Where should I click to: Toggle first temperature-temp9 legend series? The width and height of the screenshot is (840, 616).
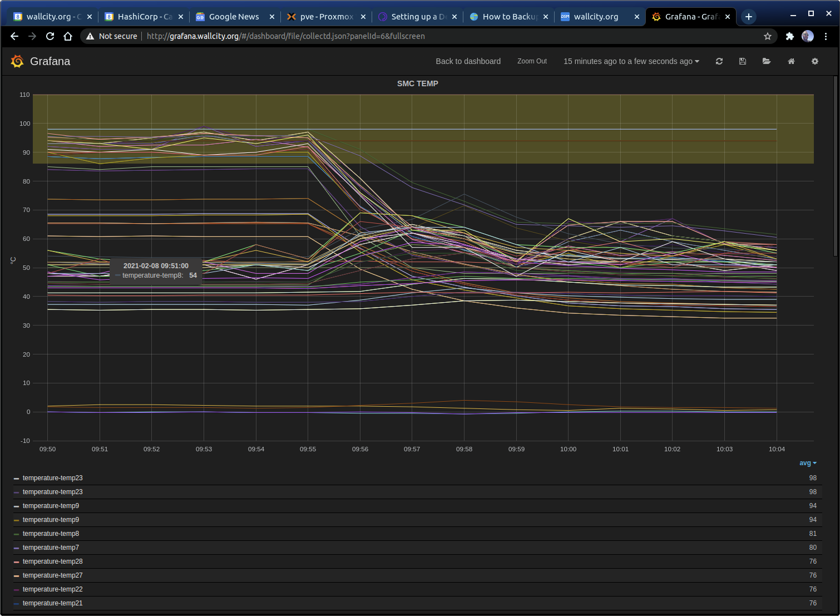coord(51,506)
